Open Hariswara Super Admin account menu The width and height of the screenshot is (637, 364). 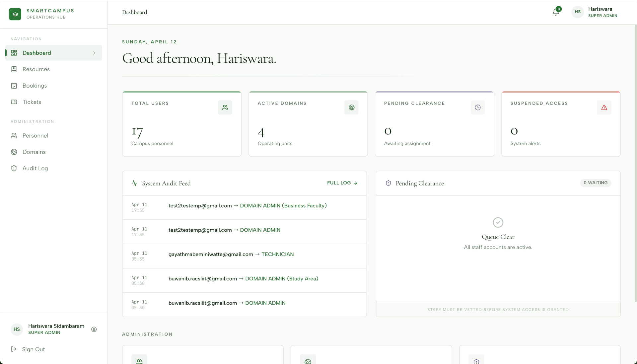point(595,12)
